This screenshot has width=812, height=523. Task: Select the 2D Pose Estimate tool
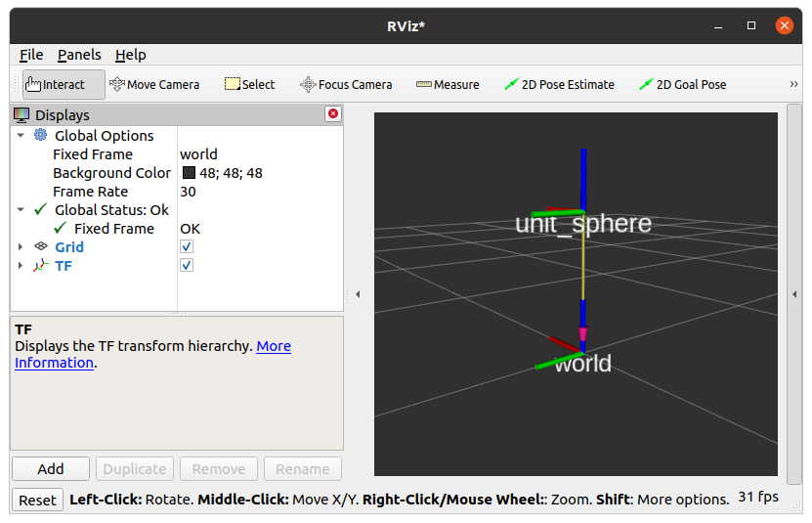pos(559,84)
